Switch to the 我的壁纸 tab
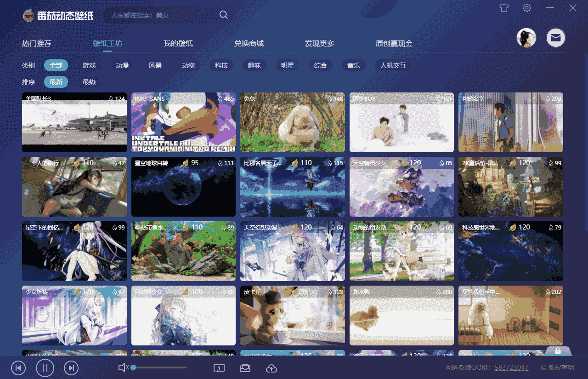 coord(179,43)
